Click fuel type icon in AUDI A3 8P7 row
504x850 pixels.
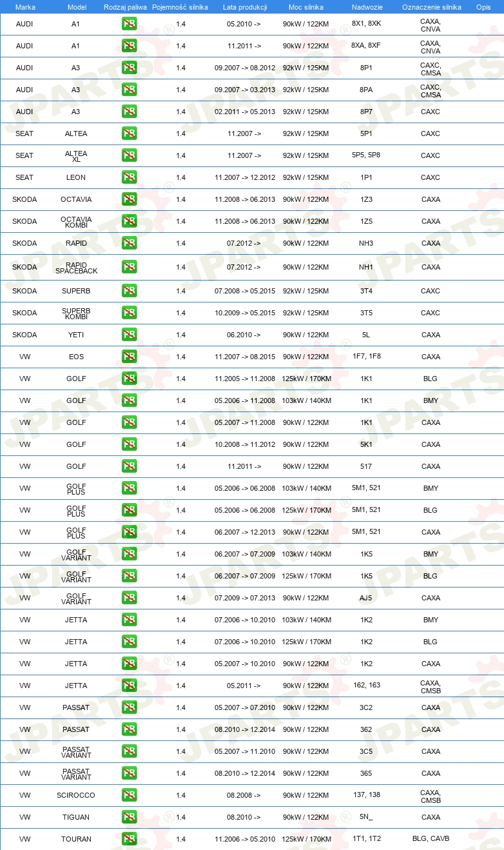130,112
